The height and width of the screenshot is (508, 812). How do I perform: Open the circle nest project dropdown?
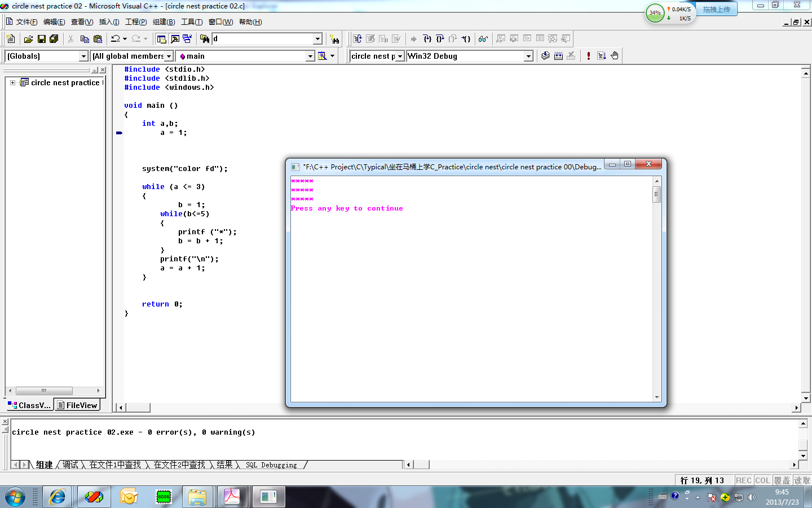point(400,56)
